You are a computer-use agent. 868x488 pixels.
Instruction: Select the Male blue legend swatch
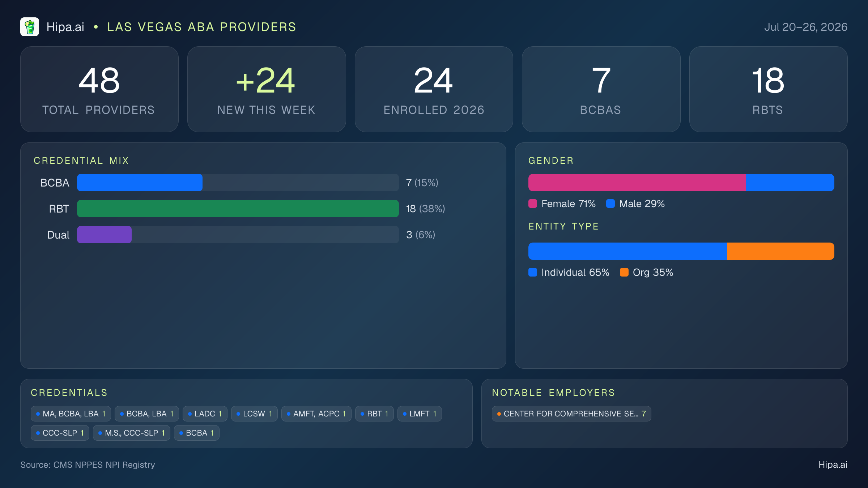(610, 204)
